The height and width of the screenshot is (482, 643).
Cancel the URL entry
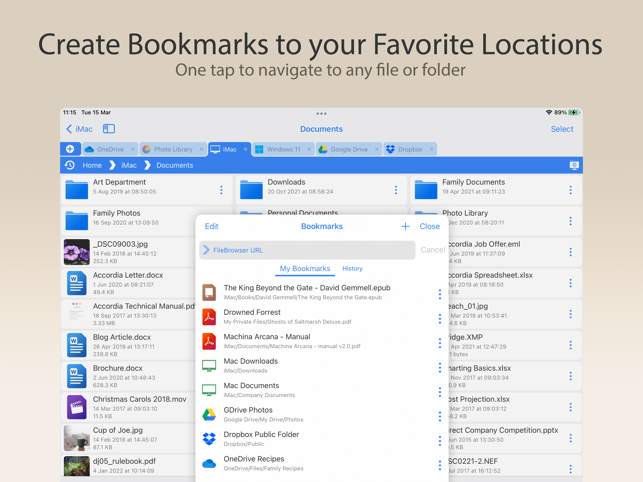tap(432, 250)
